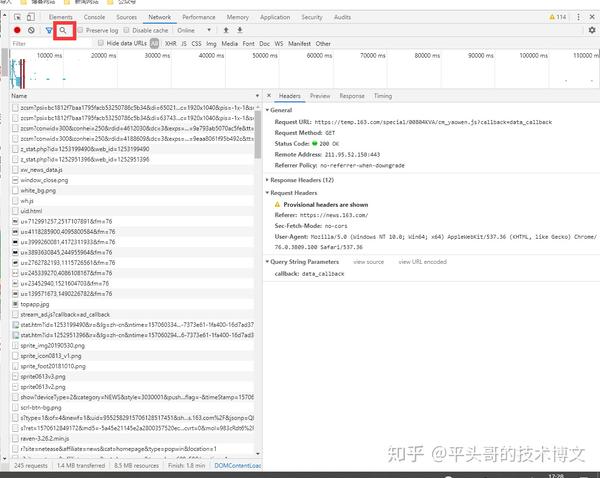Click the 114 warnings indicator
The image size is (600, 478).
(558, 17)
